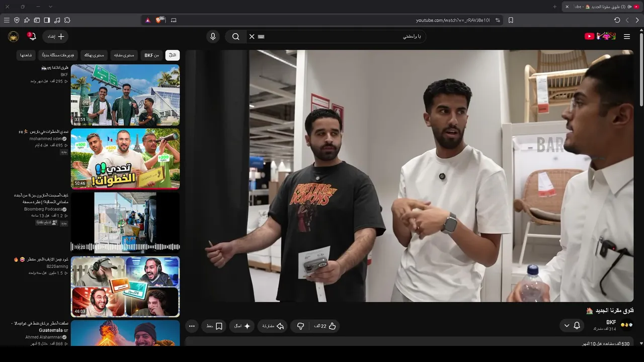
Task: Open the music playlist toolbar icon
Action: (57, 20)
